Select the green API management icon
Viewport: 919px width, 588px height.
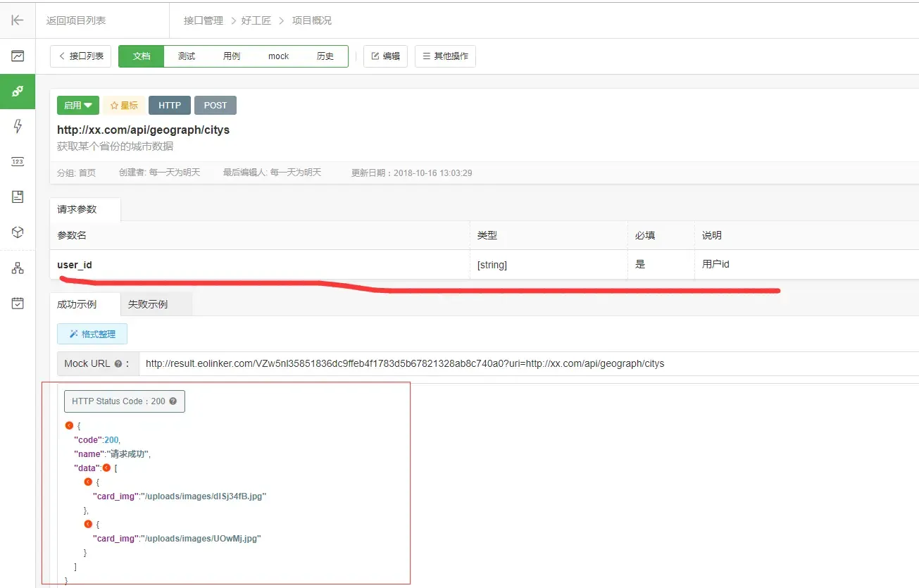coord(17,92)
